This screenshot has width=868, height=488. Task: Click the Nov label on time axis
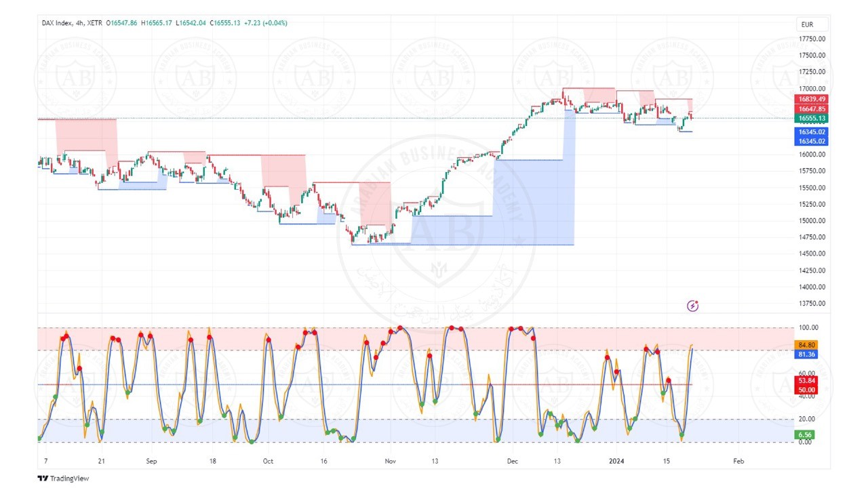(x=390, y=461)
